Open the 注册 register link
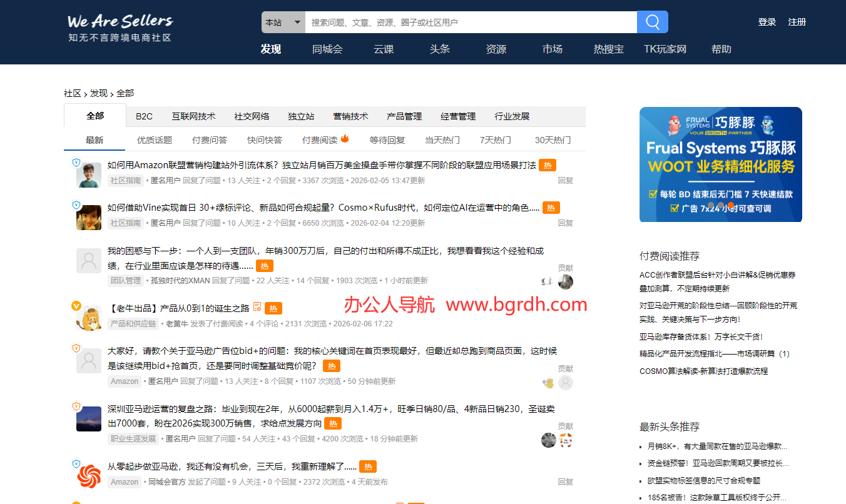 (x=797, y=22)
